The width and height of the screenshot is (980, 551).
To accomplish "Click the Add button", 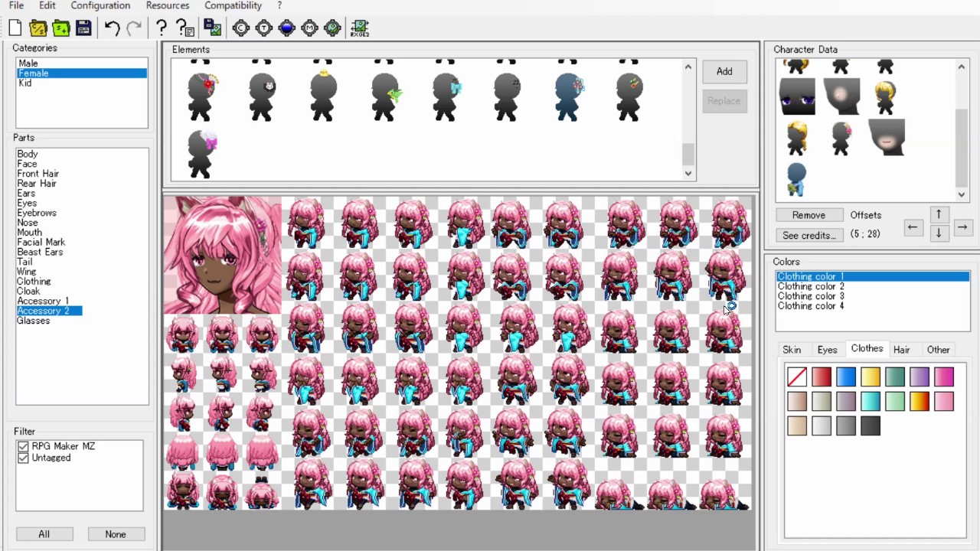I will [x=724, y=71].
